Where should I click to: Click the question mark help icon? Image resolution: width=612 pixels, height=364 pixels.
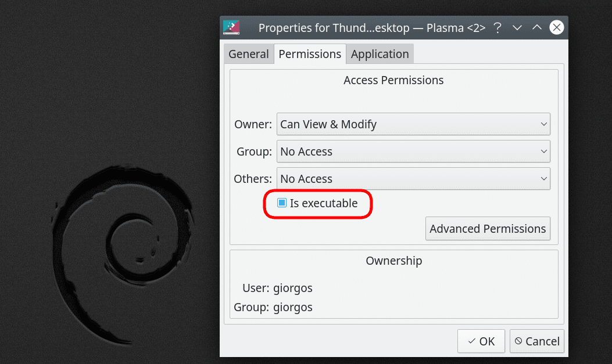coord(498,28)
